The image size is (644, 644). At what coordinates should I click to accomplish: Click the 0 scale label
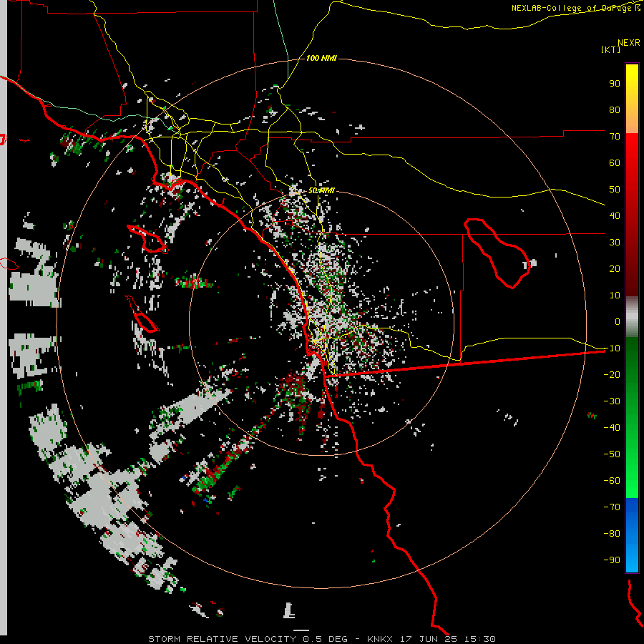tap(618, 321)
